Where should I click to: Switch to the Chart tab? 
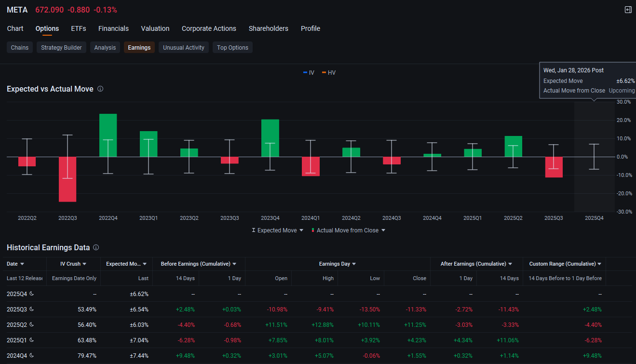pyautogui.click(x=15, y=28)
